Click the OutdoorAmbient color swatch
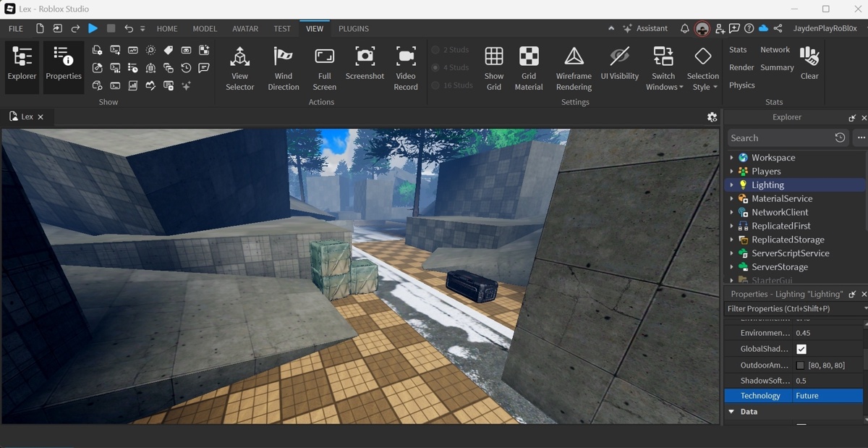The image size is (868, 448). point(800,365)
